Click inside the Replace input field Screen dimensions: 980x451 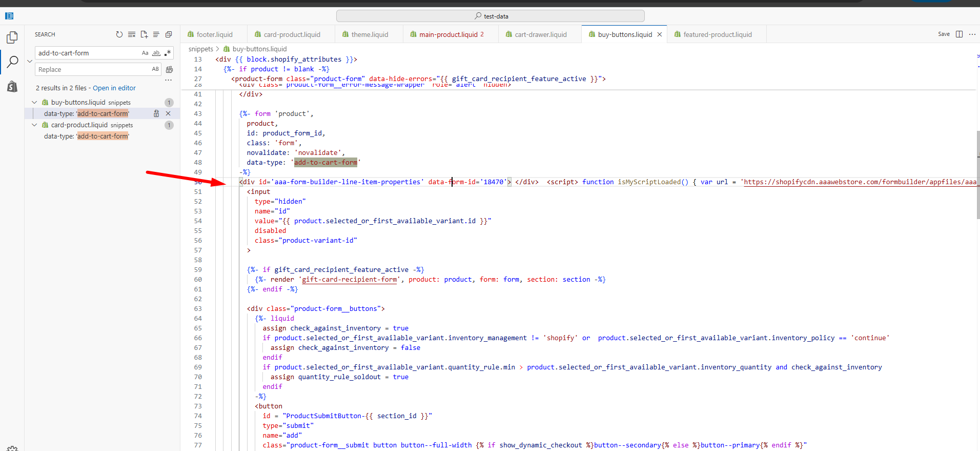coord(92,69)
